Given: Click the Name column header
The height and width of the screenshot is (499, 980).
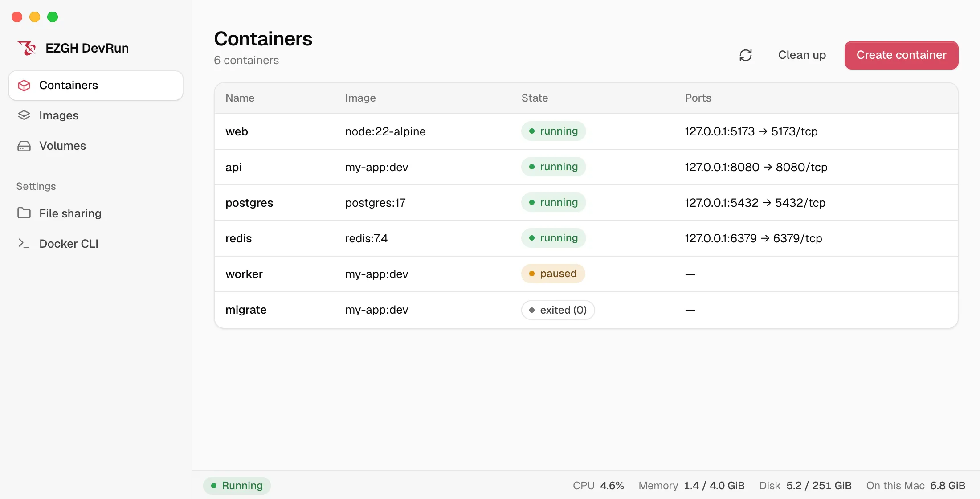Looking at the screenshot, I should [x=240, y=98].
